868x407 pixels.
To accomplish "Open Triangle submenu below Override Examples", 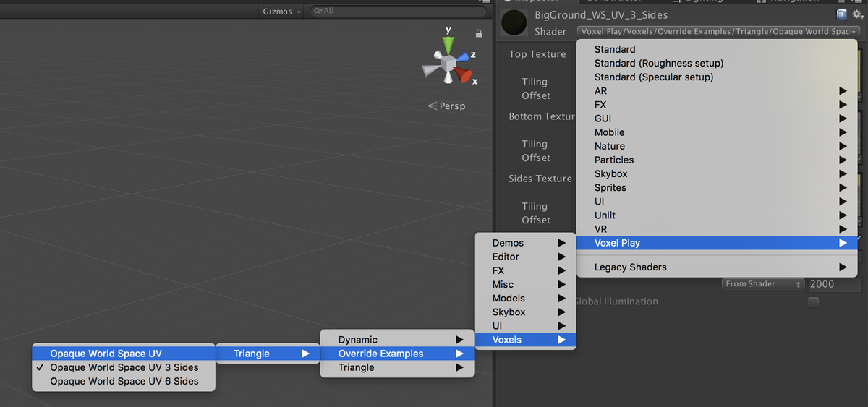I will 397,367.
